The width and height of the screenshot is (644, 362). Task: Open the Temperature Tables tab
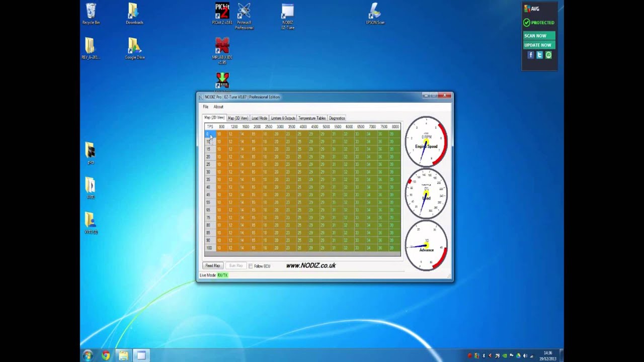coord(312,118)
